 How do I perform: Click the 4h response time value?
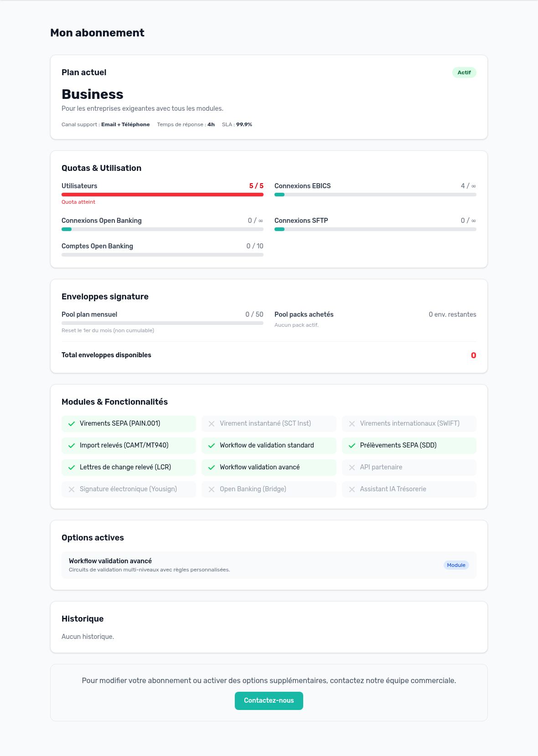211,124
